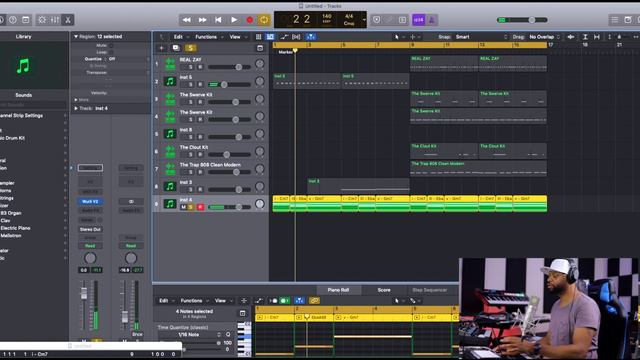The height and width of the screenshot is (360, 640).
Task: Click the Rewind transport button
Action: click(187, 20)
